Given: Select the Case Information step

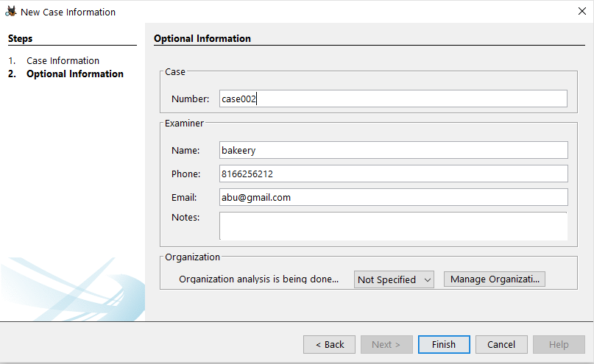Looking at the screenshot, I should pos(63,61).
